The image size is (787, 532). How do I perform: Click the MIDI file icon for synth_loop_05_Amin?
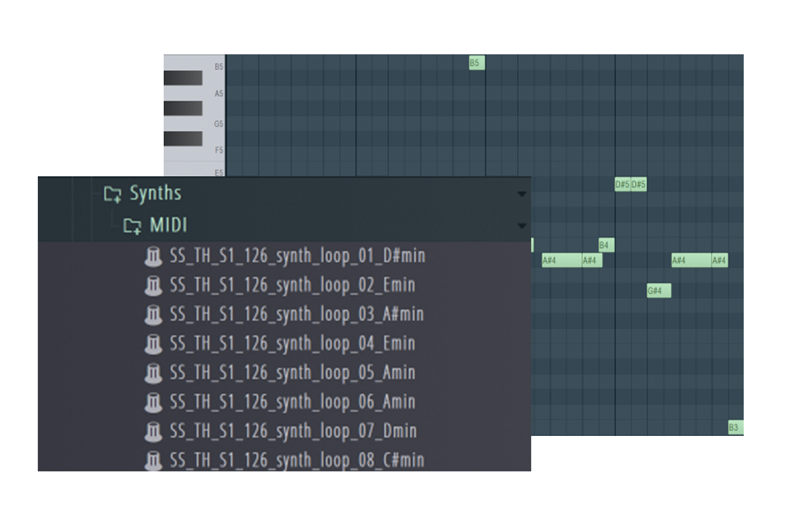[153, 373]
